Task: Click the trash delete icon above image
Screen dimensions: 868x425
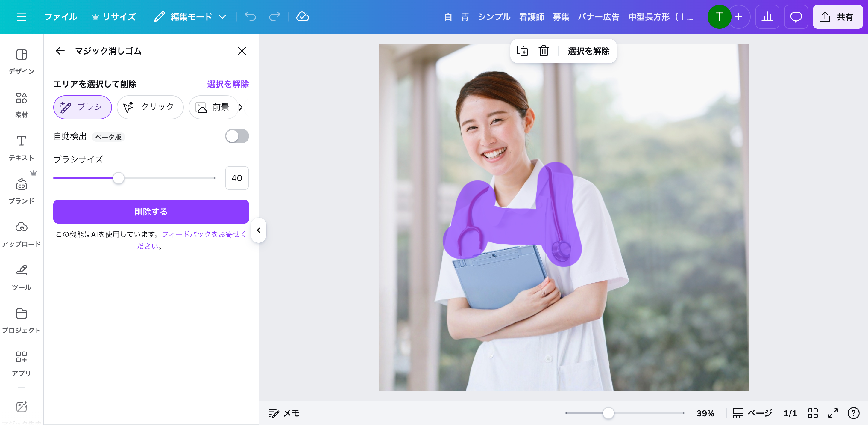Action: 544,51
